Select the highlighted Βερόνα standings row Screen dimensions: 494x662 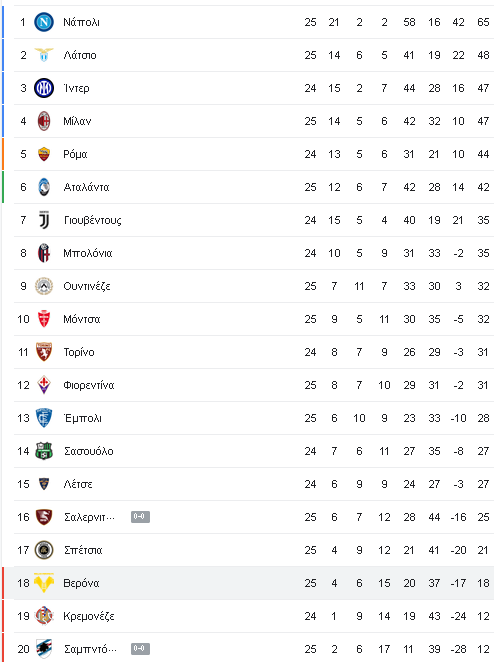click(249, 583)
